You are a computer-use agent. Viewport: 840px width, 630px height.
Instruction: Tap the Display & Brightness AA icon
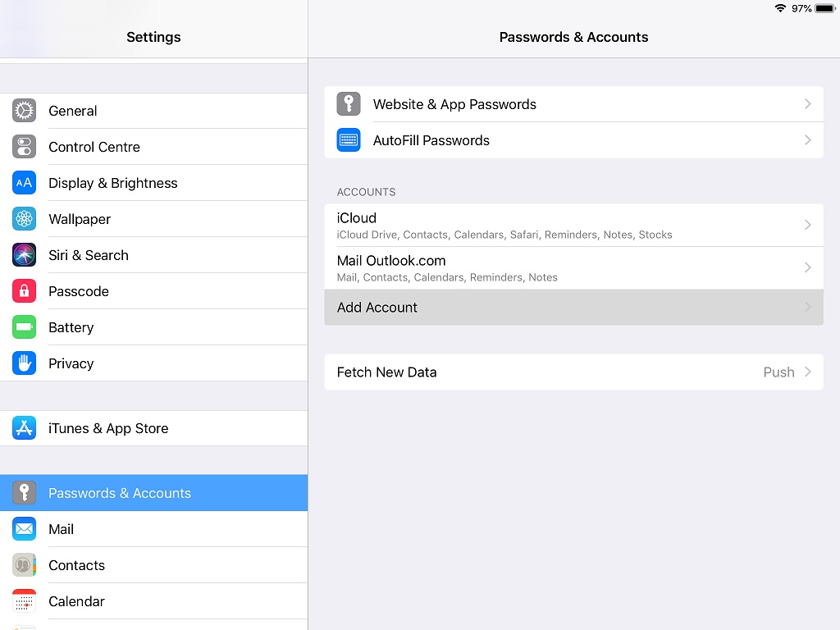click(x=24, y=183)
